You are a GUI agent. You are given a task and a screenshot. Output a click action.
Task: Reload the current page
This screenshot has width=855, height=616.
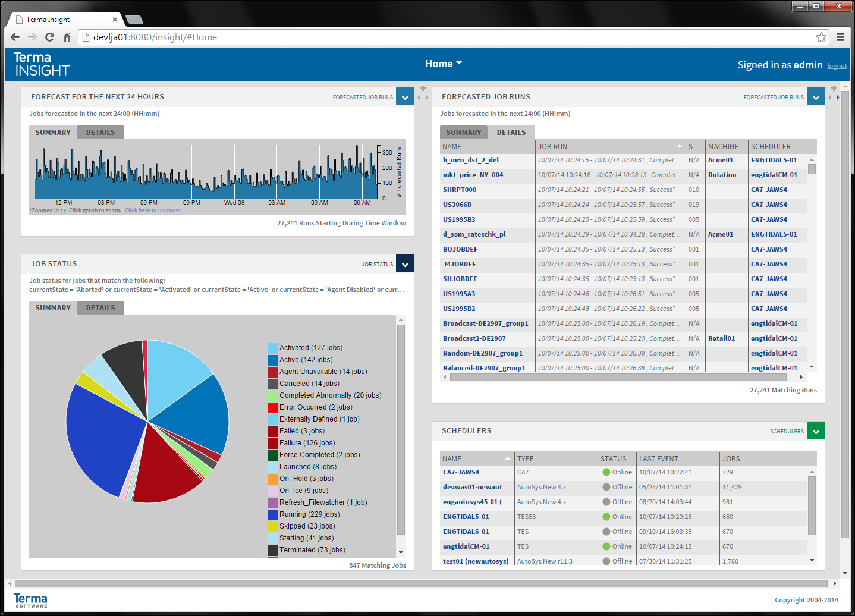point(49,37)
